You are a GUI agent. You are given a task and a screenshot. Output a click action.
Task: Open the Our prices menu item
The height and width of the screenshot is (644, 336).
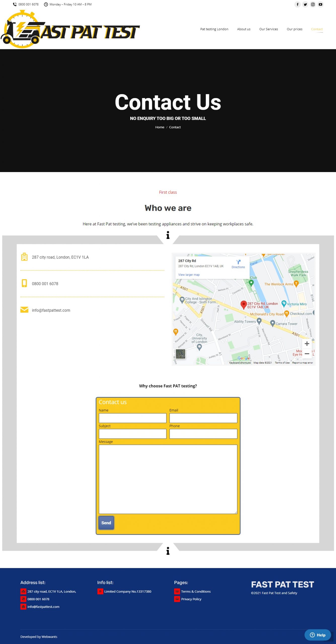coord(294,29)
